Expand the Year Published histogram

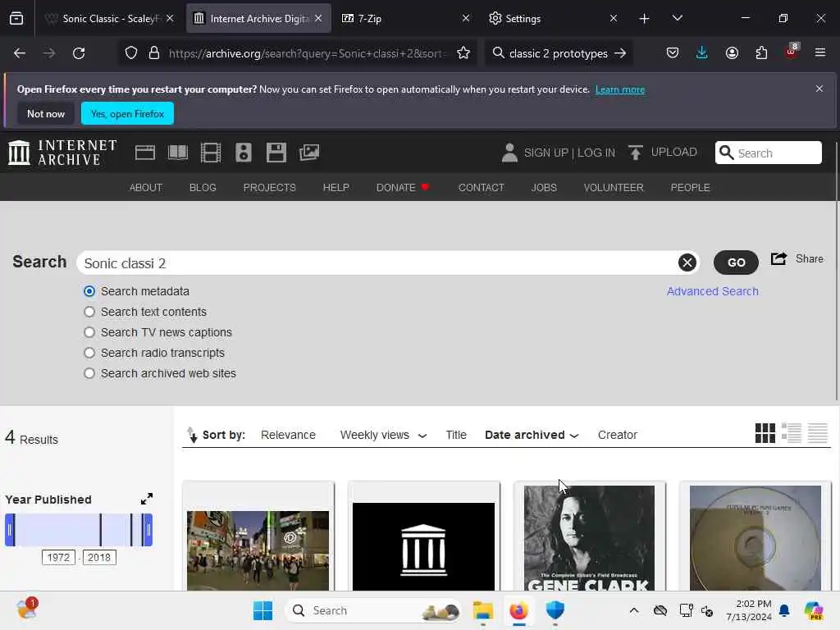[x=146, y=499]
